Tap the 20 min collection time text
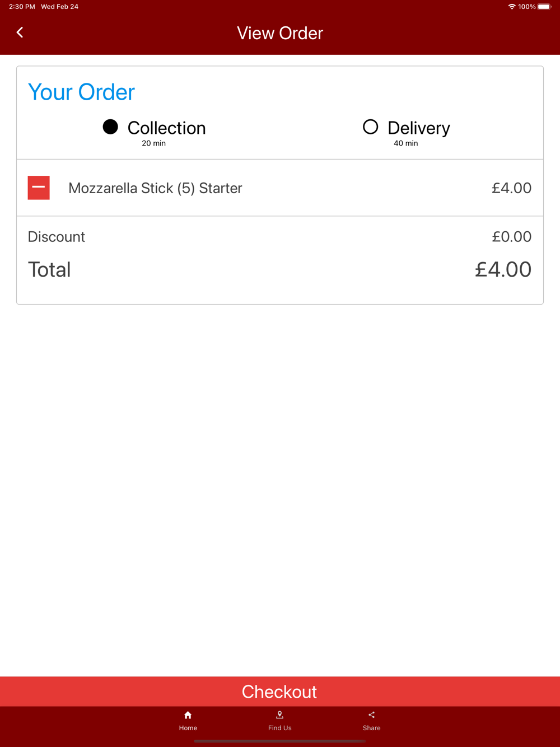This screenshot has width=560, height=747. [x=153, y=143]
